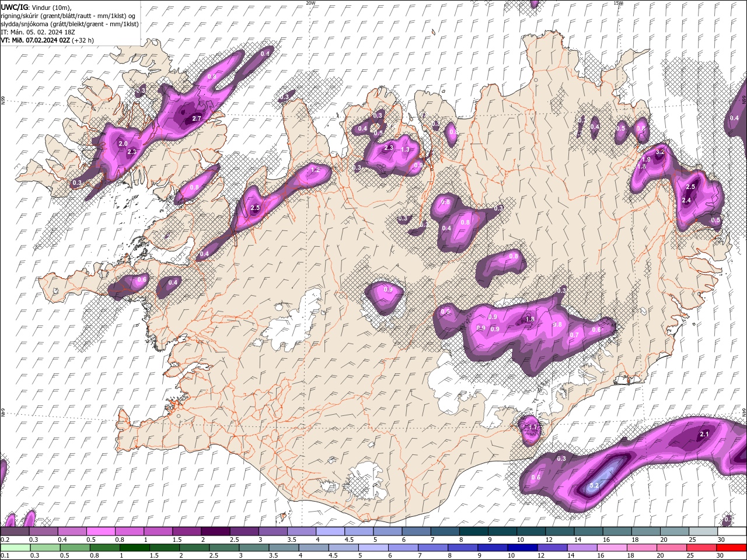This screenshot has width=747, height=560.
Task: Click the 2.0 snowfall value label
Action: click(123, 143)
